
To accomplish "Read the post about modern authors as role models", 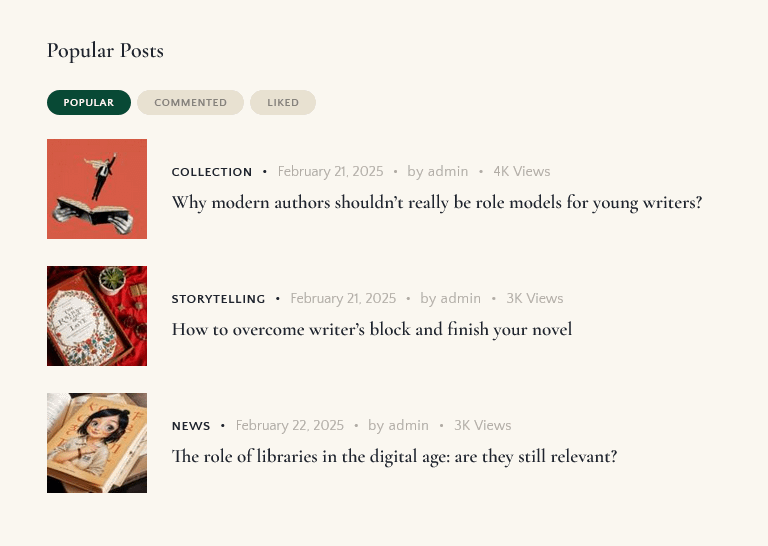I will pyautogui.click(x=437, y=202).
